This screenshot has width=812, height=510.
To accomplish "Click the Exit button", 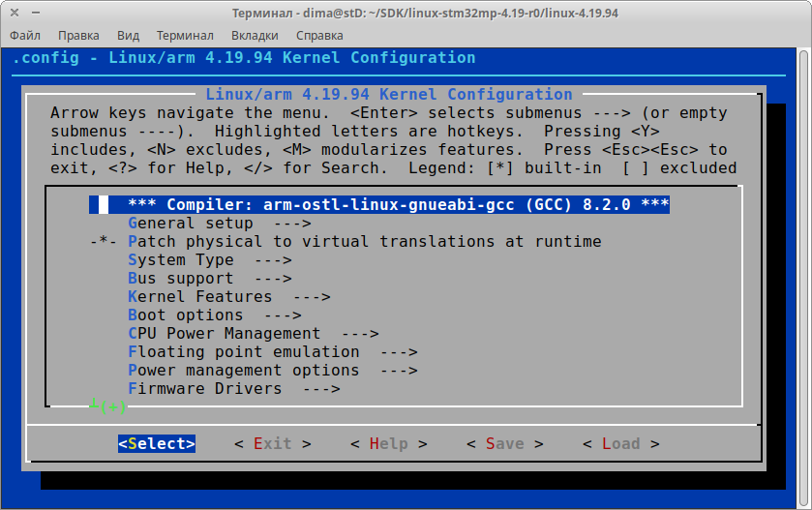I will [x=272, y=444].
